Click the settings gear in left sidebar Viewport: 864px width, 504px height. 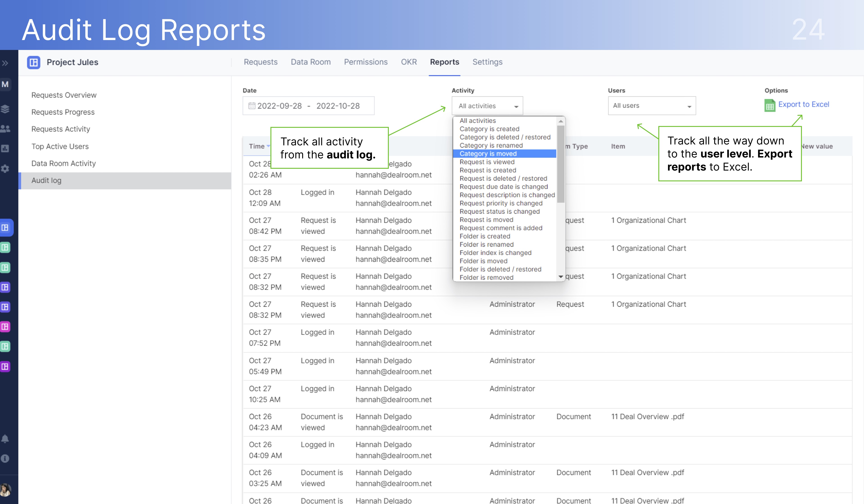pyautogui.click(x=5, y=169)
